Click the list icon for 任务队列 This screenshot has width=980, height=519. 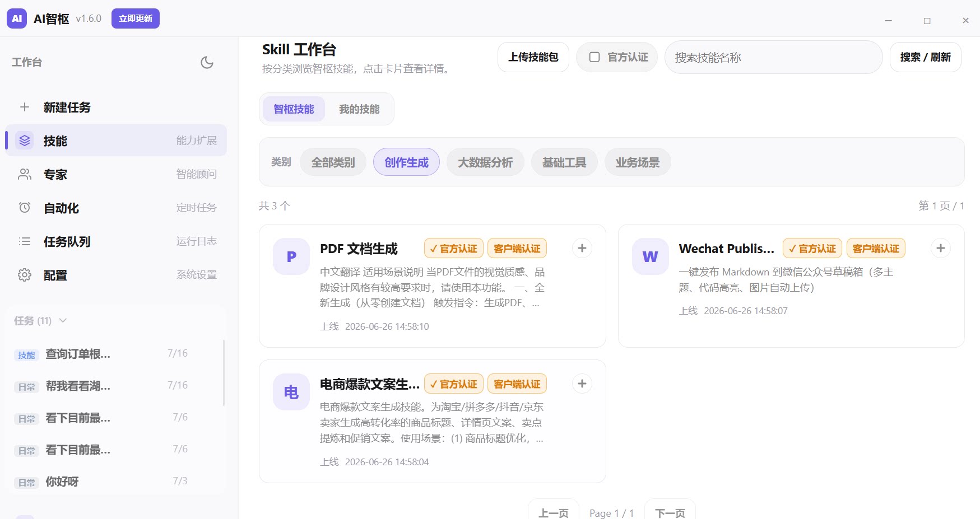tap(25, 241)
